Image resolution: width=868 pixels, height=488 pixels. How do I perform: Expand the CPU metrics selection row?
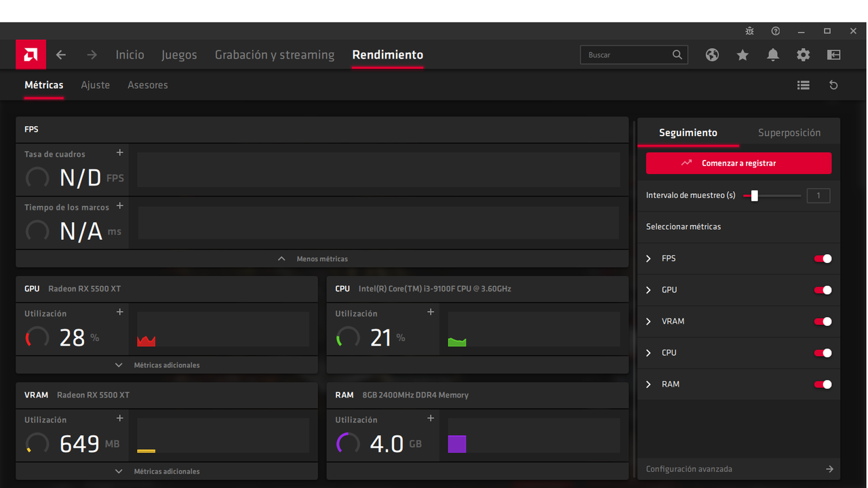tap(738, 353)
